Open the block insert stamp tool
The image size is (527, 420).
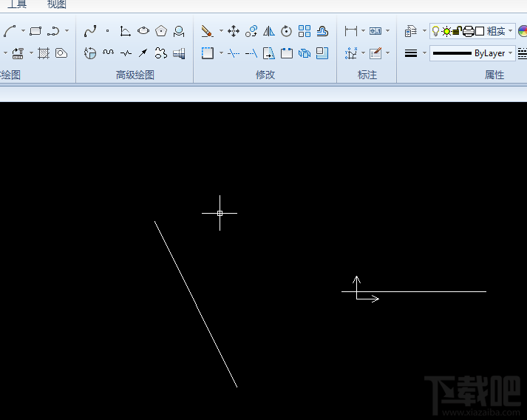tap(18, 53)
